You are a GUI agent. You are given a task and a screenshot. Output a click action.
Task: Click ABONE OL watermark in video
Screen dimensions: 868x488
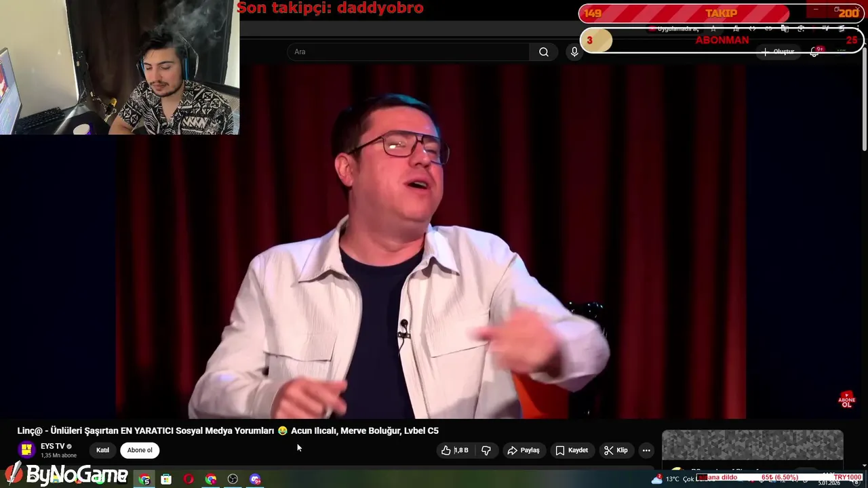click(x=847, y=399)
